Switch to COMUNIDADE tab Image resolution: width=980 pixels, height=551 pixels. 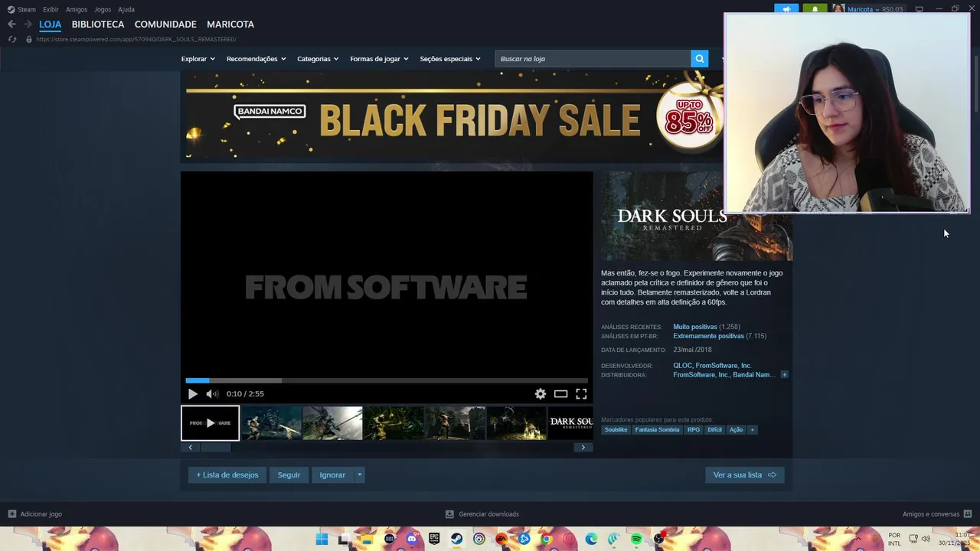pos(165,24)
